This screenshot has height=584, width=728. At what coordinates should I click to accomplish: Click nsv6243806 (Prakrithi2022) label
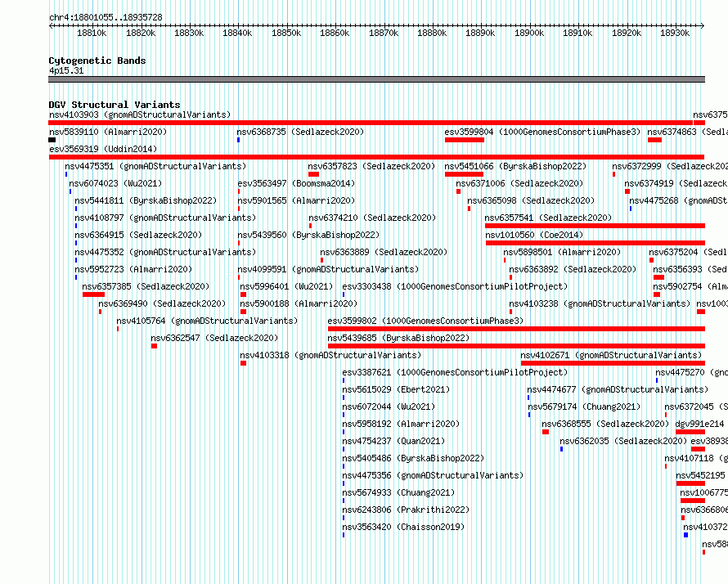pyautogui.click(x=406, y=510)
